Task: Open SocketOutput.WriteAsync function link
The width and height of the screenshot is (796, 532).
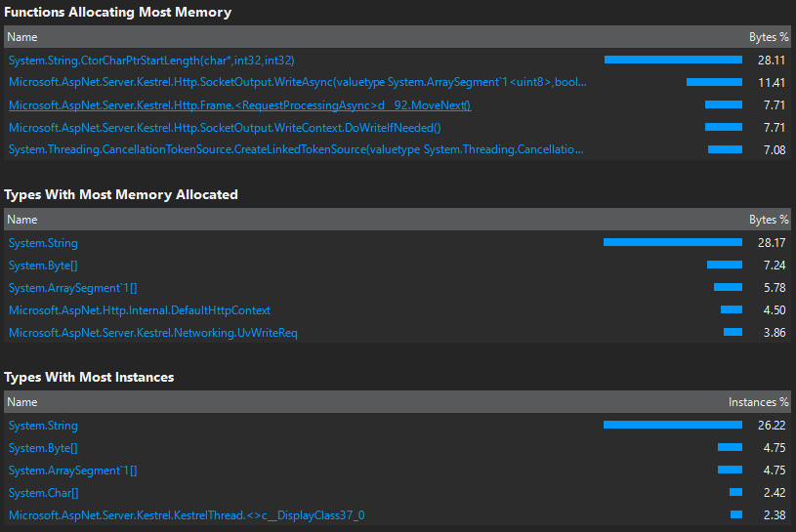Action: (298, 82)
